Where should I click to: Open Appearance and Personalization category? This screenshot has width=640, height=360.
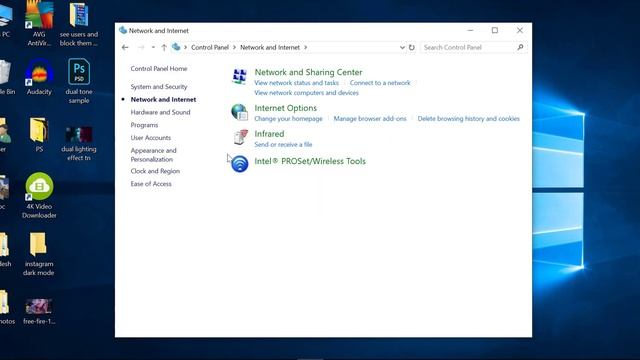click(x=153, y=155)
